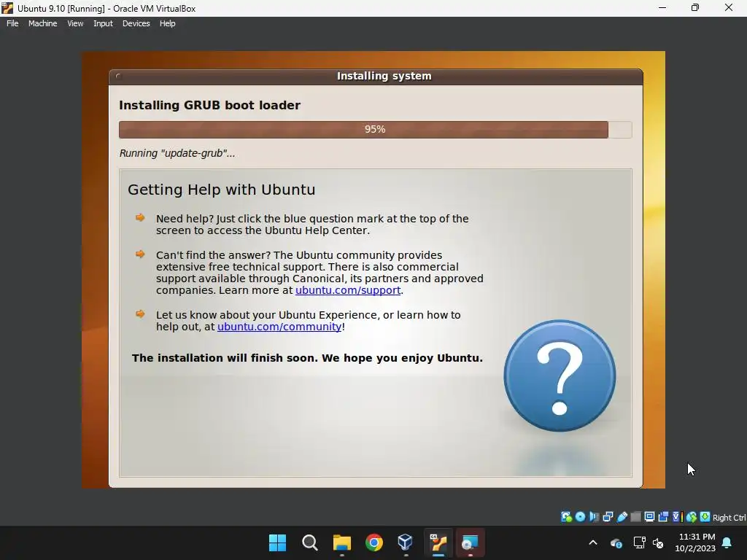Open the audio settings indicator icon

pos(594,517)
